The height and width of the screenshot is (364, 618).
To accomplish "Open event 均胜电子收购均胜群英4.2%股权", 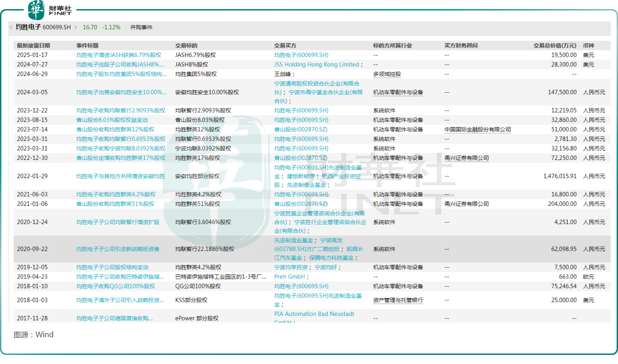I will [x=116, y=194].
